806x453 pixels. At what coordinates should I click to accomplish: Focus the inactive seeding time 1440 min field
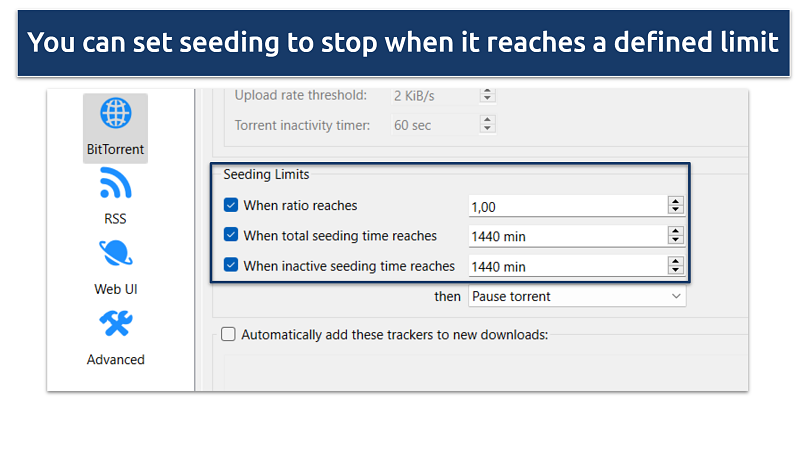pyautogui.click(x=566, y=266)
